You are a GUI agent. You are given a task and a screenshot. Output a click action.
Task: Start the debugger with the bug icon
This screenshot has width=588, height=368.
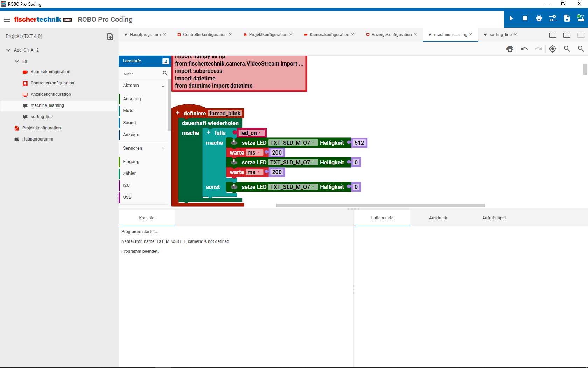pyautogui.click(x=539, y=18)
